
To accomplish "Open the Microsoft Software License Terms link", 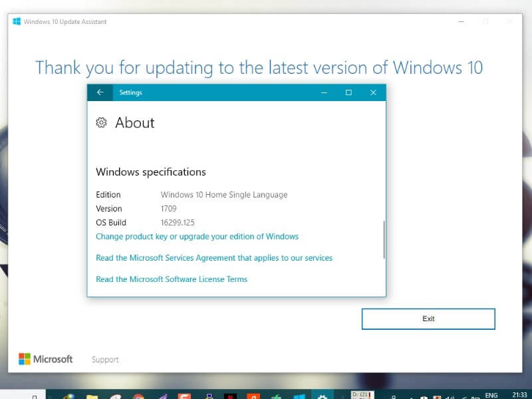I will 172,279.
